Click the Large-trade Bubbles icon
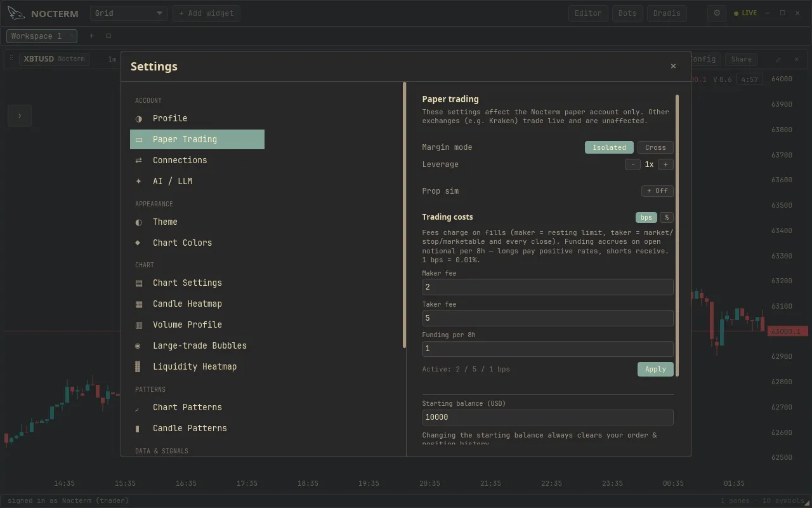 pos(138,346)
